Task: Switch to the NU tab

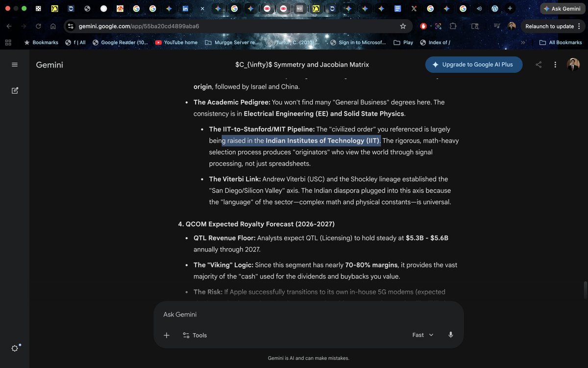Action: (x=299, y=9)
